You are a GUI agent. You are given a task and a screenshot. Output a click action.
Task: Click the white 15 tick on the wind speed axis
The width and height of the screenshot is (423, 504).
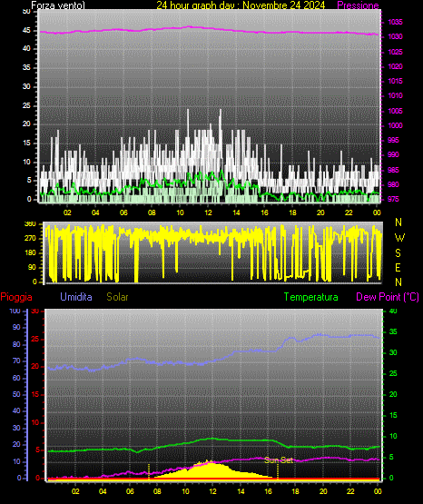(x=26, y=143)
